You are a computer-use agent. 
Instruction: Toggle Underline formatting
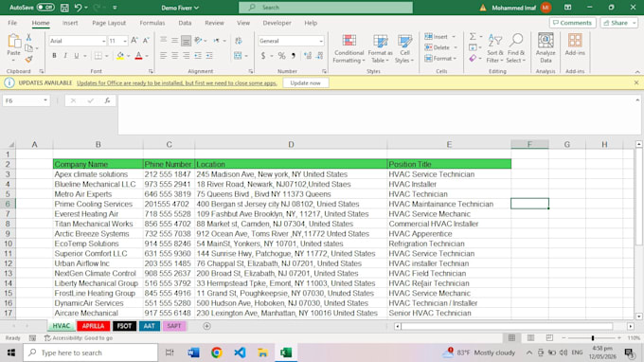click(77, 56)
